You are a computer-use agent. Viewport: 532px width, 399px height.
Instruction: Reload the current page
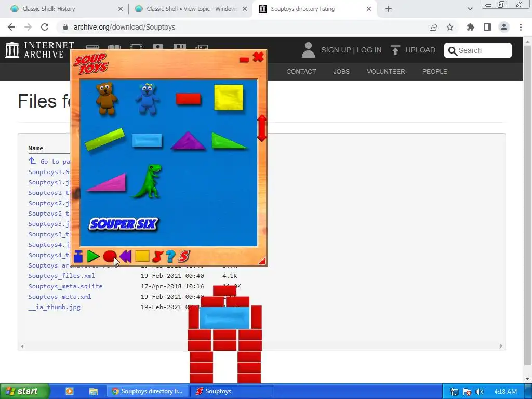pos(45,27)
